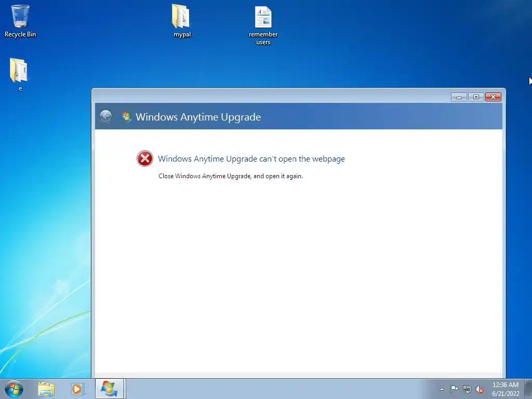Click the Show desktop strip
Viewport: 532px width, 399px height.
pyautogui.click(x=528, y=389)
